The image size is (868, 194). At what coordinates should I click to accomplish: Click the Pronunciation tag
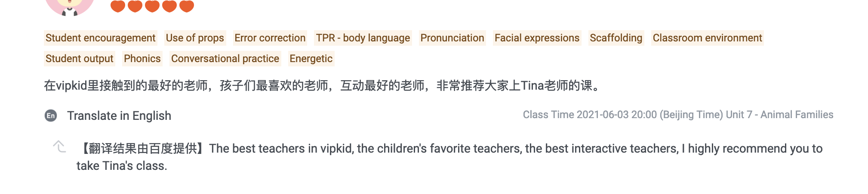tap(452, 38)
